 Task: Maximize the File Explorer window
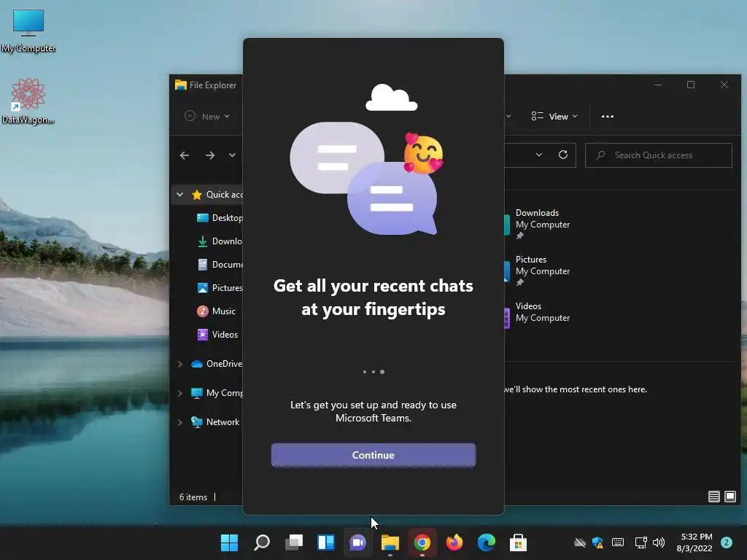(x=691, y=85)
